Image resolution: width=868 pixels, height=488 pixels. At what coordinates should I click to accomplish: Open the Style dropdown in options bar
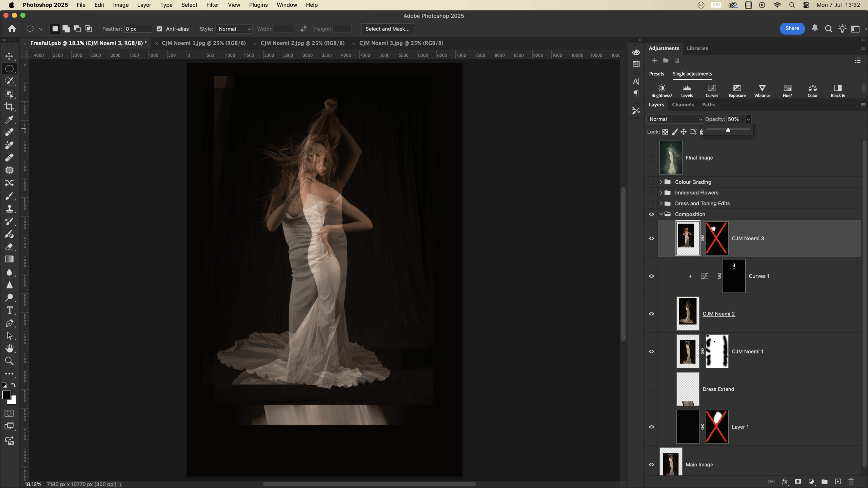234,29
